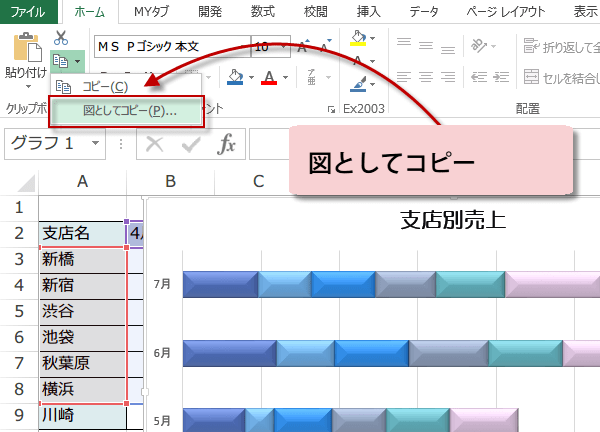Click the align left icon

(x=404, y=77)
